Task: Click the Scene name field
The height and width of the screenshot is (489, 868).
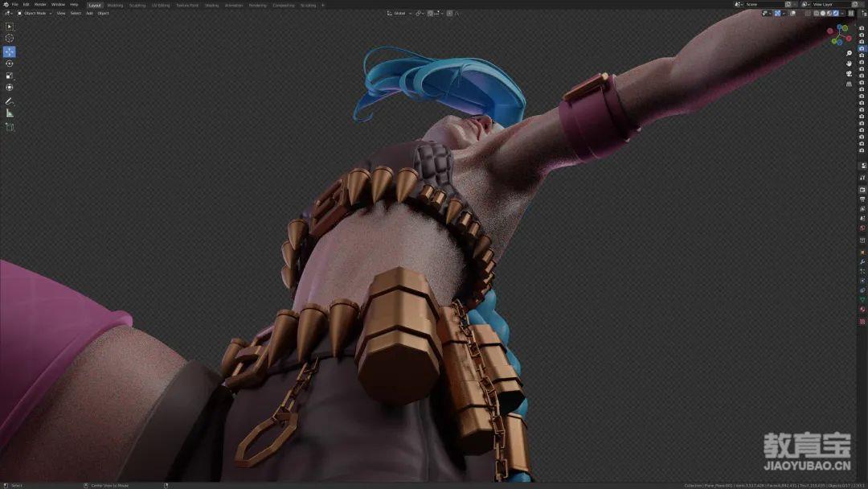Action: click(x=764, y=5)
